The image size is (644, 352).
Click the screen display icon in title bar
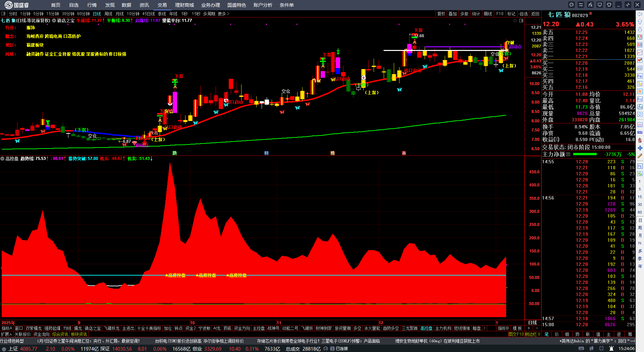pyautogui.click(x=600, y=5)
